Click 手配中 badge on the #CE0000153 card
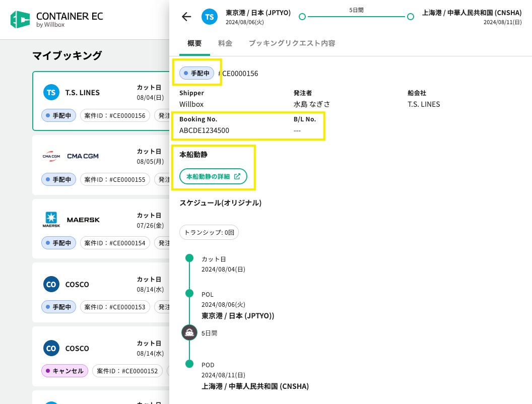Viewport: 532px width, 404px height. (59, 307)
